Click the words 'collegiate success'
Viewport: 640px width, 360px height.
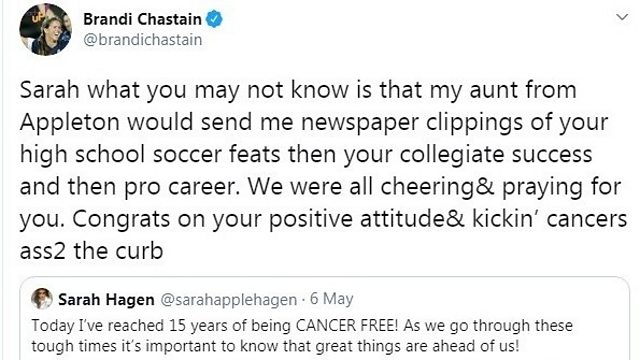(x=496, y=155)
